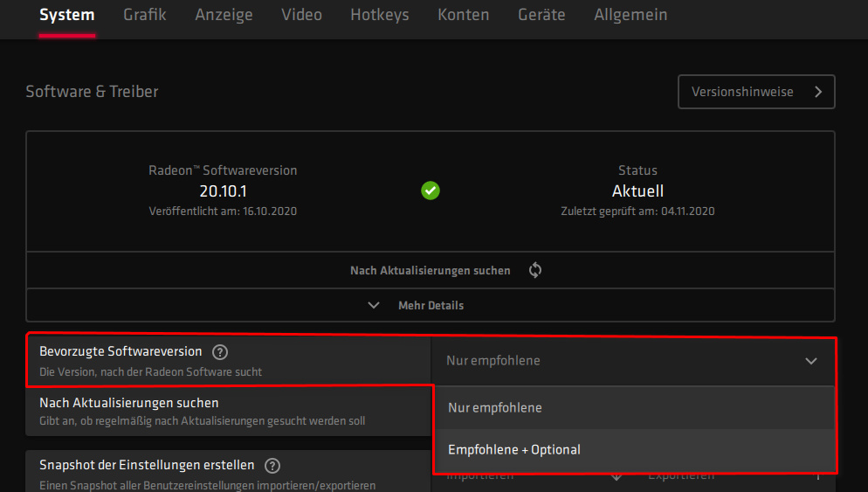Click the dropdown arrow next to Nur empfohlene
This screenshot has height=492, width=868.
811,361
